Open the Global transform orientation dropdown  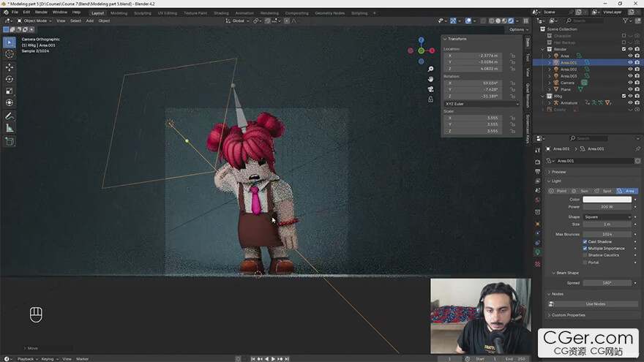coord(238,21)
